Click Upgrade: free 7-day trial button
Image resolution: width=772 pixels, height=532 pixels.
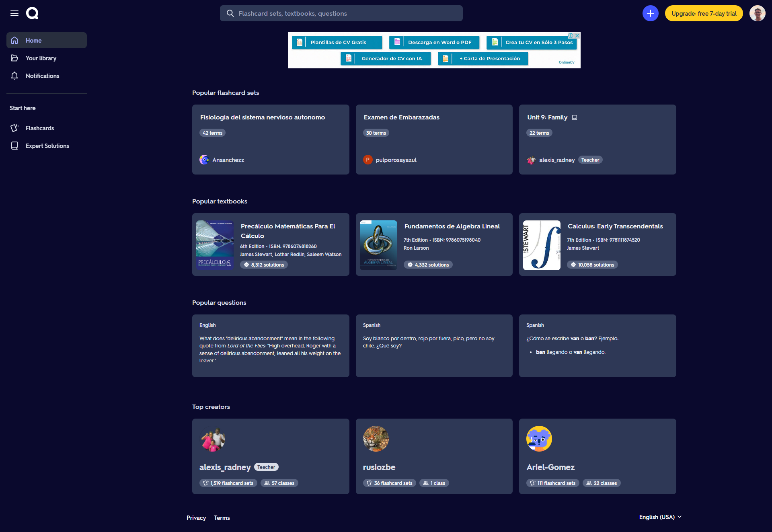(704, 13)
